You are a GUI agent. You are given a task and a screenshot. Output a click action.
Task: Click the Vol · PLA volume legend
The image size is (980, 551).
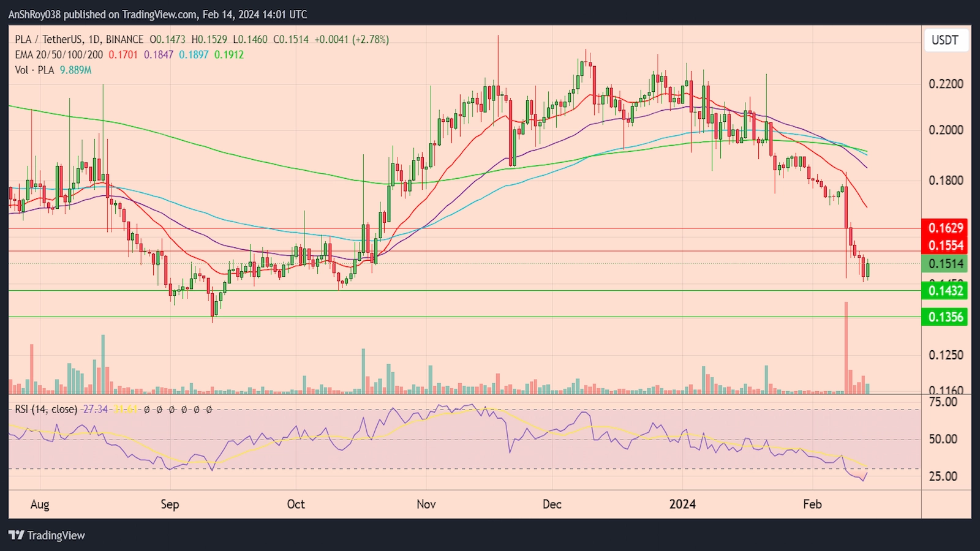pyautogui.click(x=34, y=70)
